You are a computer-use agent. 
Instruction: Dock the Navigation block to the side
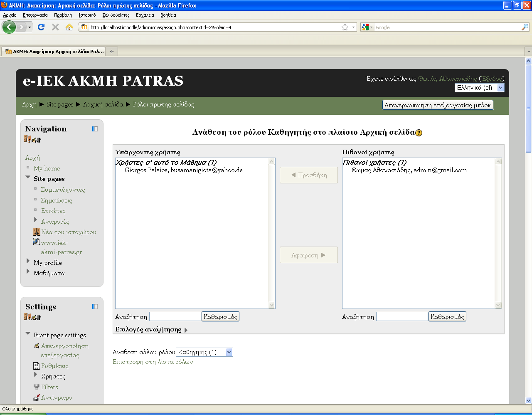tap(95, 129)
